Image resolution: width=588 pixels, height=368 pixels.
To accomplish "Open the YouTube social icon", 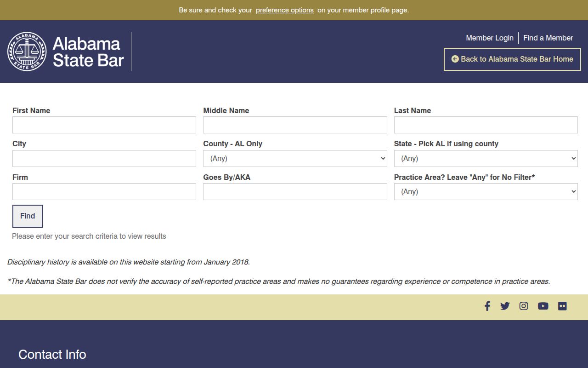I will 543,306.
